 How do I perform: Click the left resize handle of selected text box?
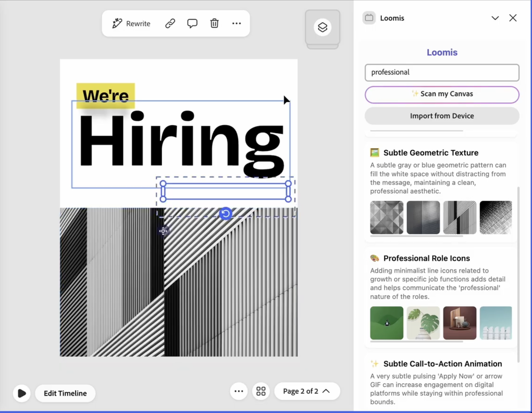[x=163, y=191]
